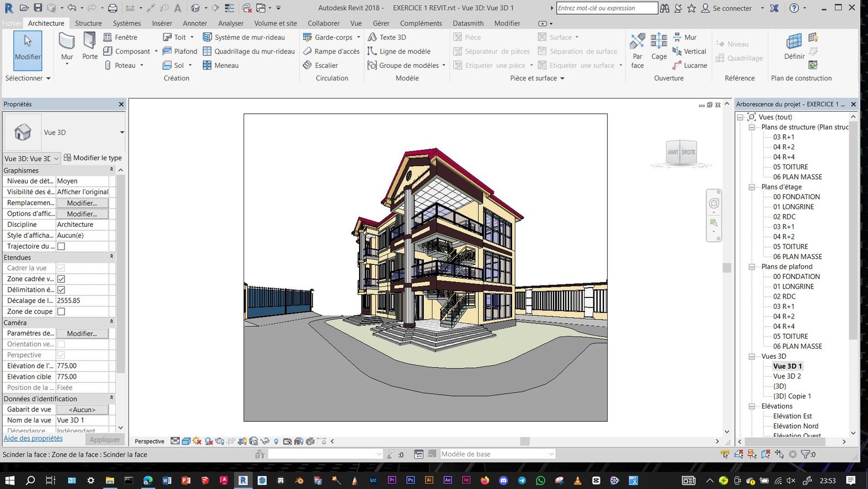Open the Vue 3D type selector dropdown

pyautogui.click(x=122, y=132)
